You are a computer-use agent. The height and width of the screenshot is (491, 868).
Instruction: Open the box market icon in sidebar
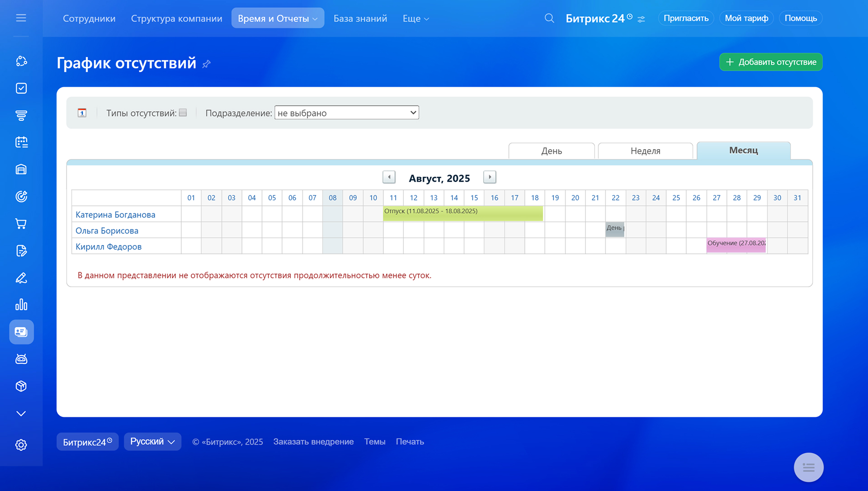[21, 386]
